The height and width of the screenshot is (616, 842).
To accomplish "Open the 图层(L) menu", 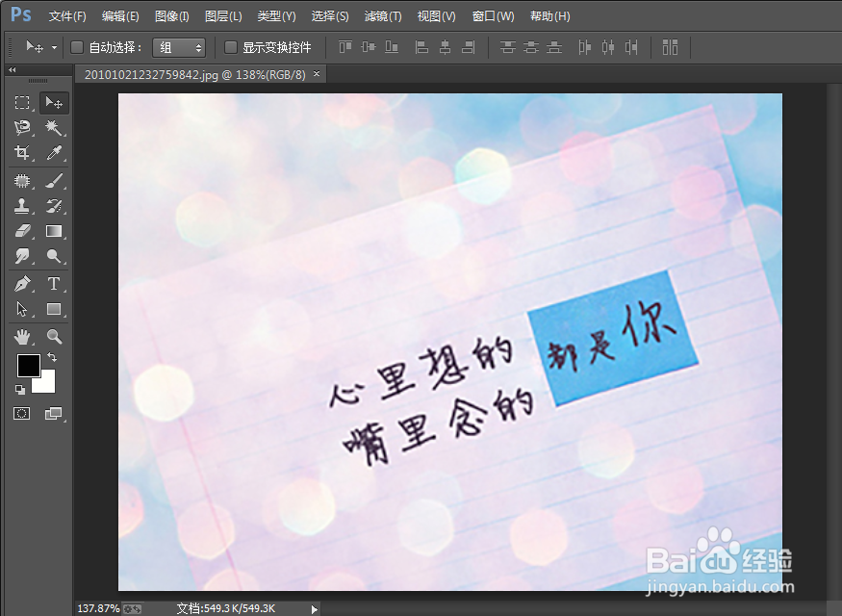I will click(x=223, y=16).
